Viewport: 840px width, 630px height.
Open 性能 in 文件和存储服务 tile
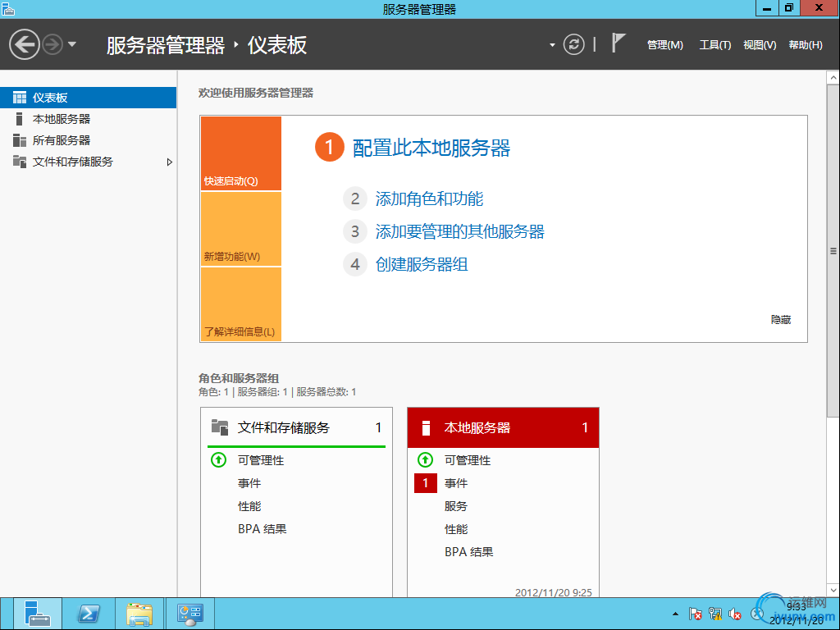click(249, 506)
